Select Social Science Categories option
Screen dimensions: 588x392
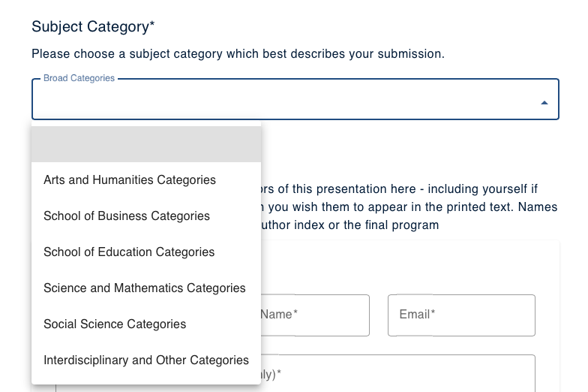pos(115,324)
